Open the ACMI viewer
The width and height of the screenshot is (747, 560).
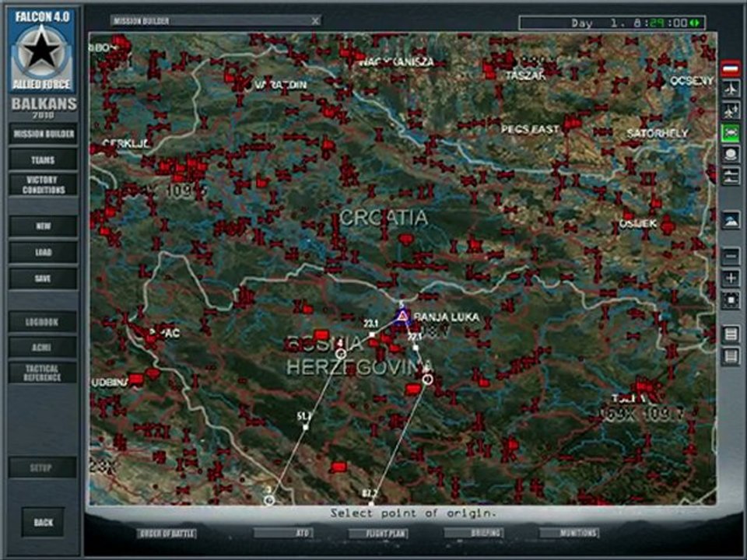[43, 348]
